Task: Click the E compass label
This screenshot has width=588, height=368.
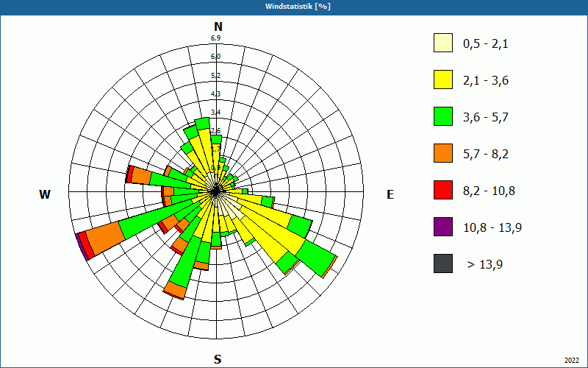Action: coord(390,194)
